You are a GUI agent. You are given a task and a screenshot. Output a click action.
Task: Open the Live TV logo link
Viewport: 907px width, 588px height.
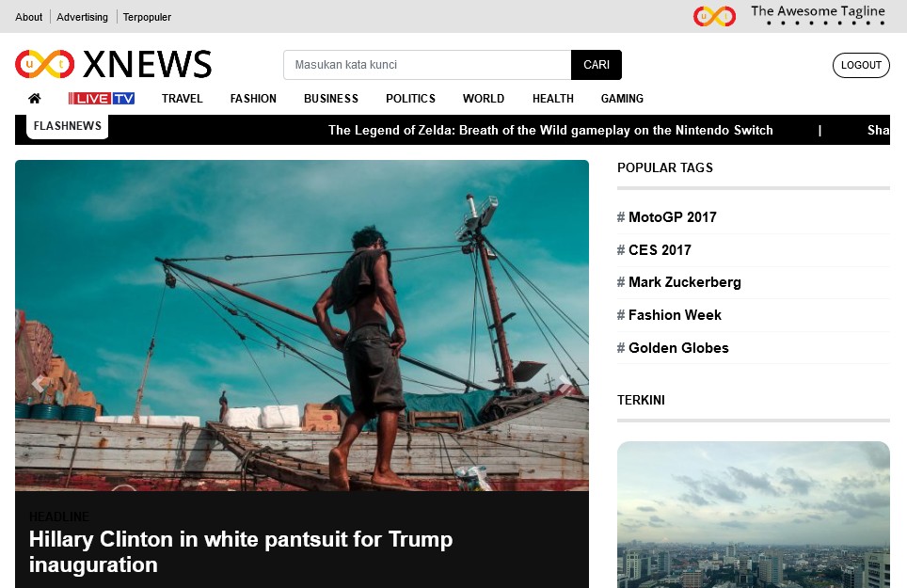coord(102,98)
